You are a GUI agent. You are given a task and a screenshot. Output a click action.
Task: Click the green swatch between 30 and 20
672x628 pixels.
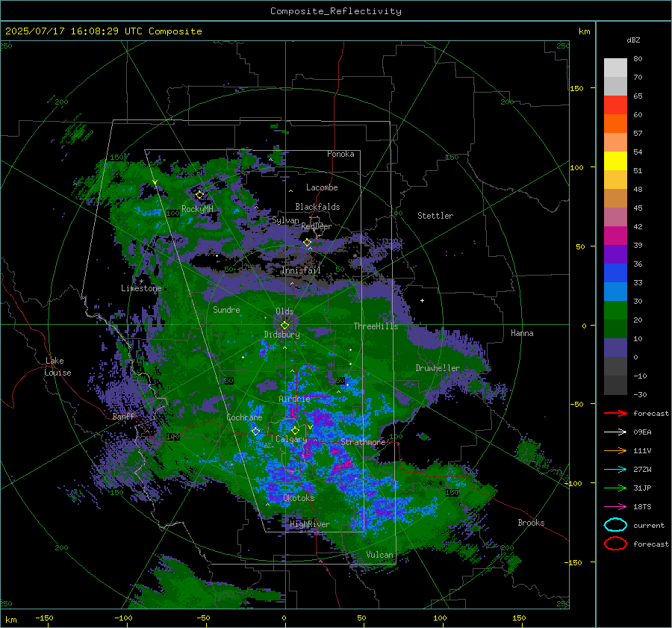[x=615, y=311]
